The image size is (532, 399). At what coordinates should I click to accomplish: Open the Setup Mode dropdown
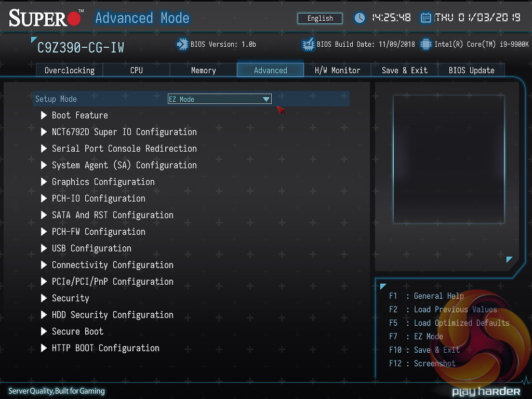pyautogui.click(x=220, y=99)
